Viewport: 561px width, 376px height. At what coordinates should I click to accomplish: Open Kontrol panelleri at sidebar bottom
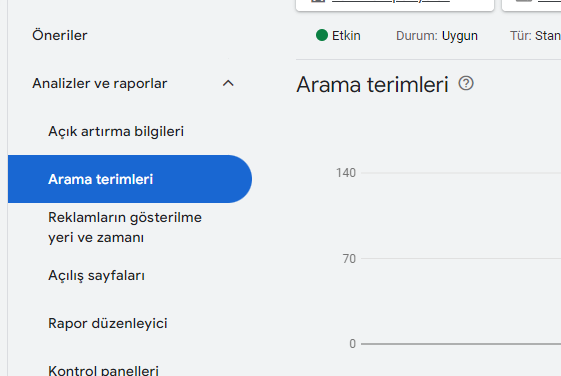[x=103, y=370]
